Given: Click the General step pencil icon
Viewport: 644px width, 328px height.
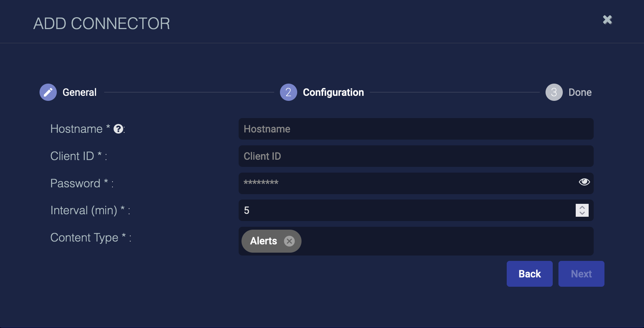Looking at the screenshot, I should click(48, 92).
